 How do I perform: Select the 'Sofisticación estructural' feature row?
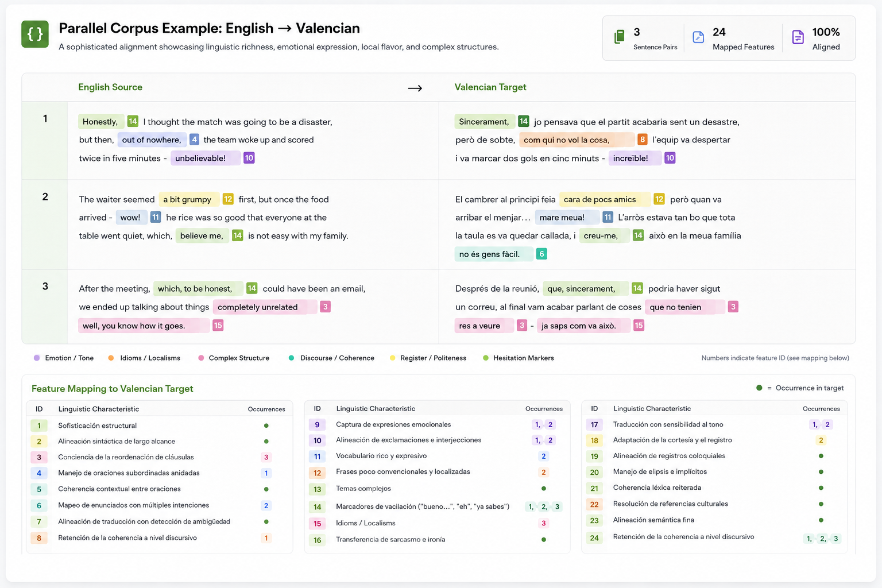tap(159, 425)
